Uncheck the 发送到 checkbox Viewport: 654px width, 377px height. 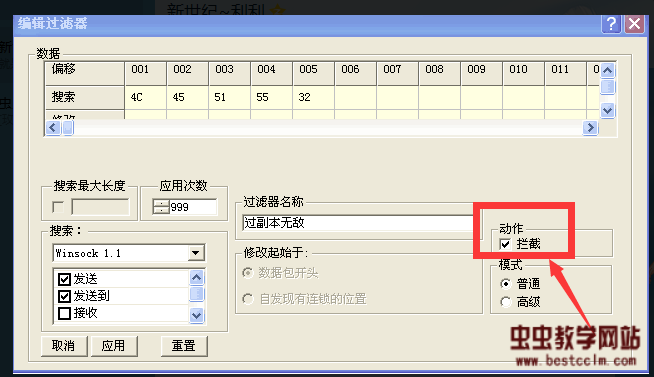tap(64, 296)
